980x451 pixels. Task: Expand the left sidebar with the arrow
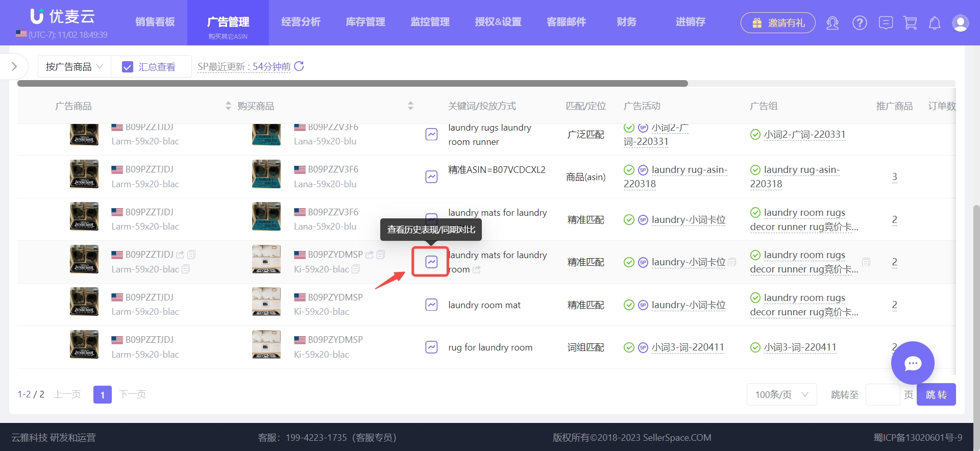(x=14, y=66)
